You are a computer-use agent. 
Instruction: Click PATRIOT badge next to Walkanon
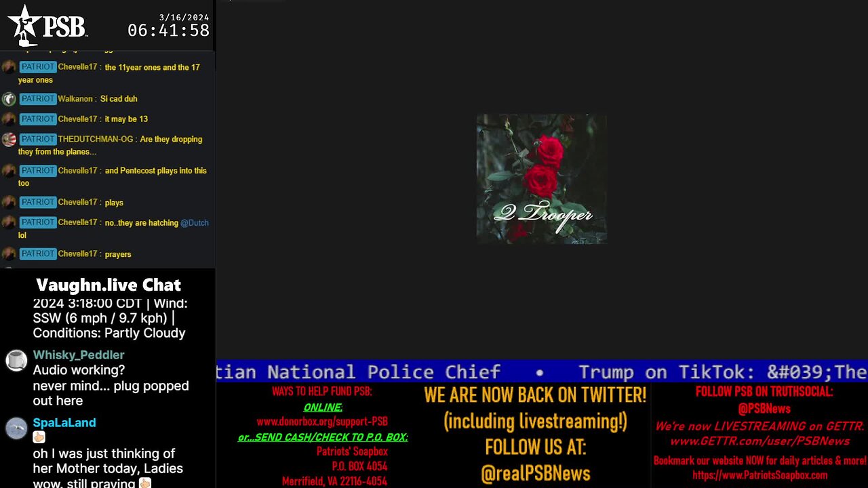37,99
